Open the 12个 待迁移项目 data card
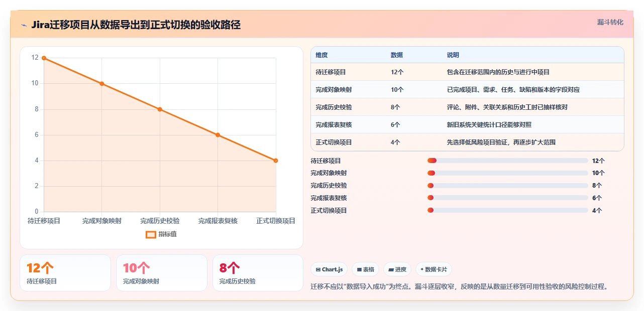 [x=65, y=273]
